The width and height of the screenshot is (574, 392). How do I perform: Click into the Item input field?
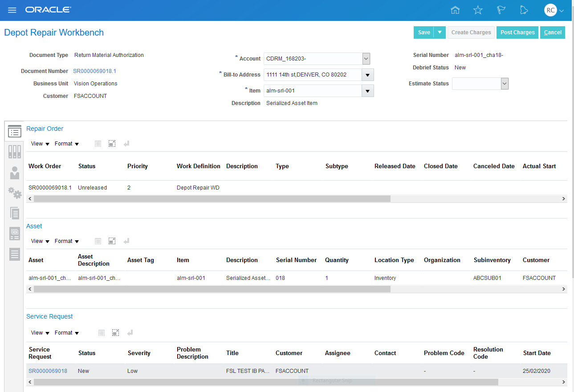pyautogui.click(x=313, y=91)
